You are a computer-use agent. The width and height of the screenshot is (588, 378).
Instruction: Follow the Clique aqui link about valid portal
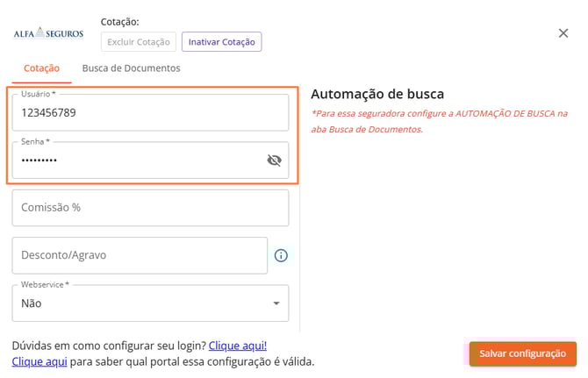(39, 361)
